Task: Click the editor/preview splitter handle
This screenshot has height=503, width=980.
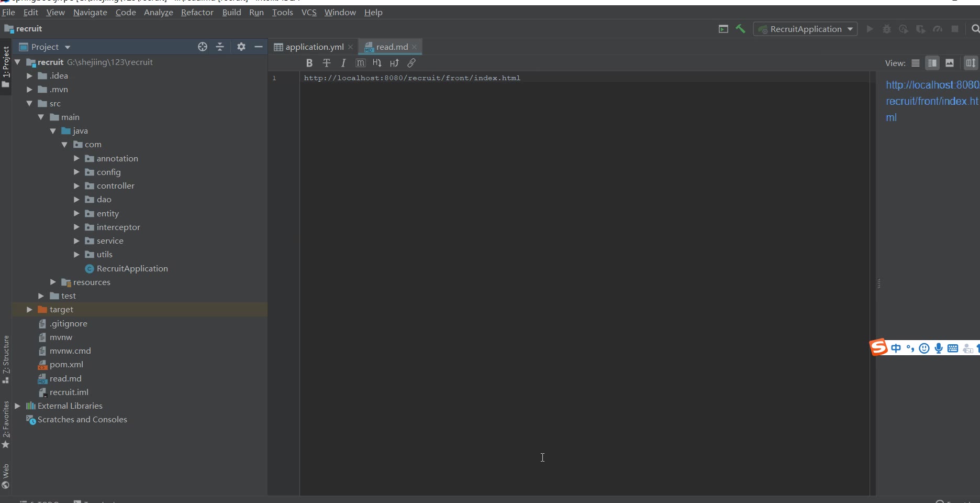Action: pyautogui.click(x=878, y=283)
